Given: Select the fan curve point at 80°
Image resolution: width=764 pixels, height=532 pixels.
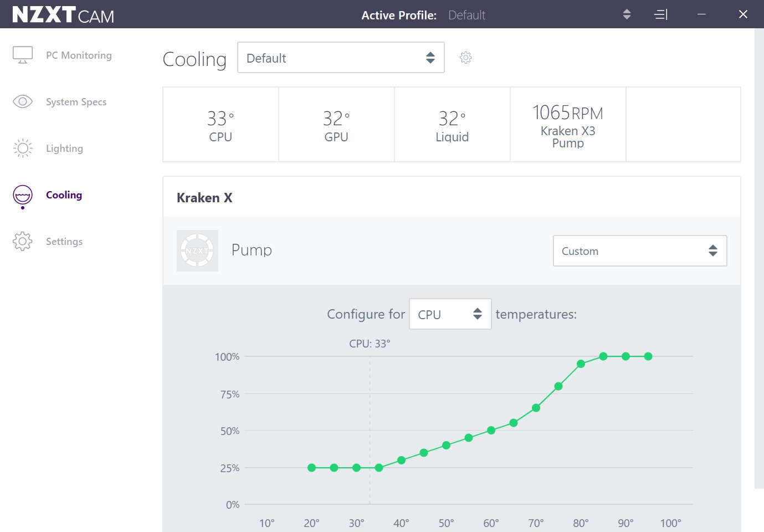Looking at the screenshot, I should pyautogui.click(x=581, y=364).
